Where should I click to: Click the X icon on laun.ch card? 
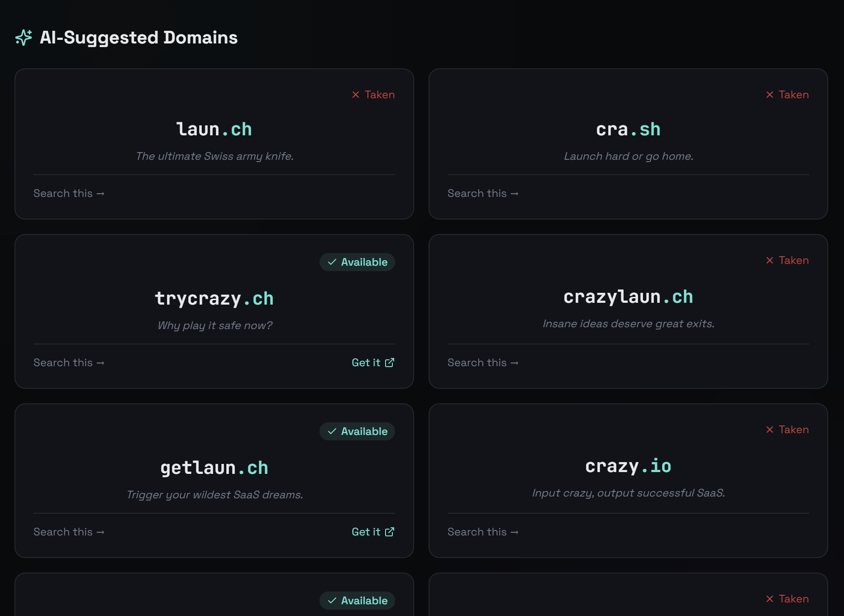coord(356,95)
